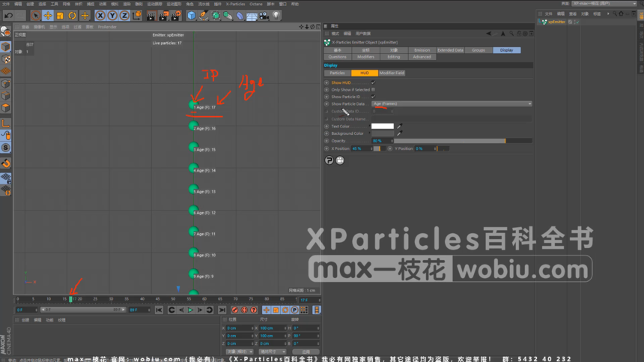Screen dimensions: 644x362
Task: Select the Modifier Field sub-tab
Action: (392, 73)
